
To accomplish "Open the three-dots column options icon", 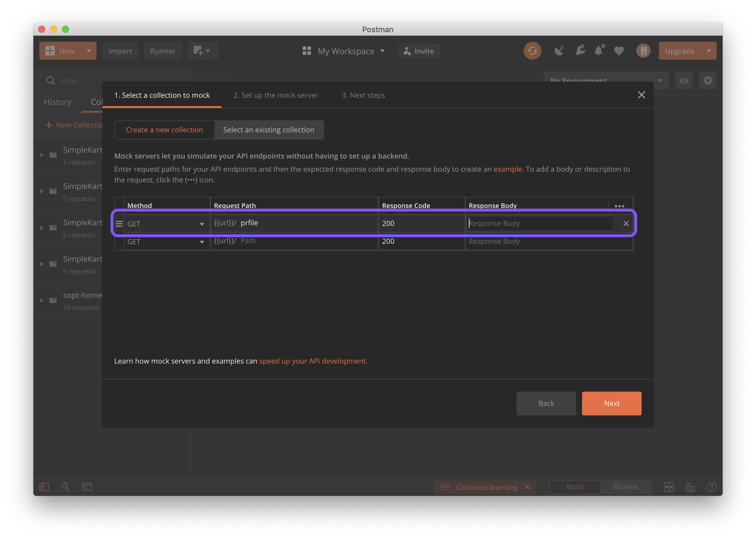I will click(x=619, y=206).
